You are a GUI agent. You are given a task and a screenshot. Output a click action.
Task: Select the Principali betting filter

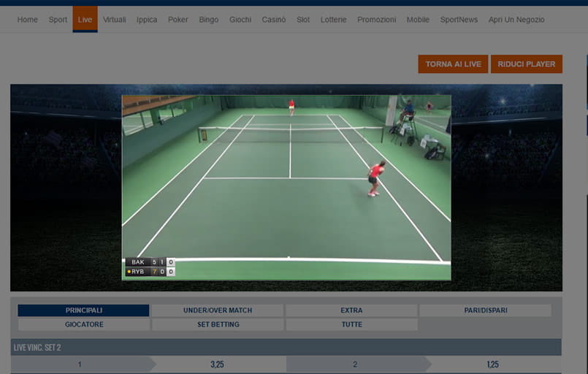83,310
